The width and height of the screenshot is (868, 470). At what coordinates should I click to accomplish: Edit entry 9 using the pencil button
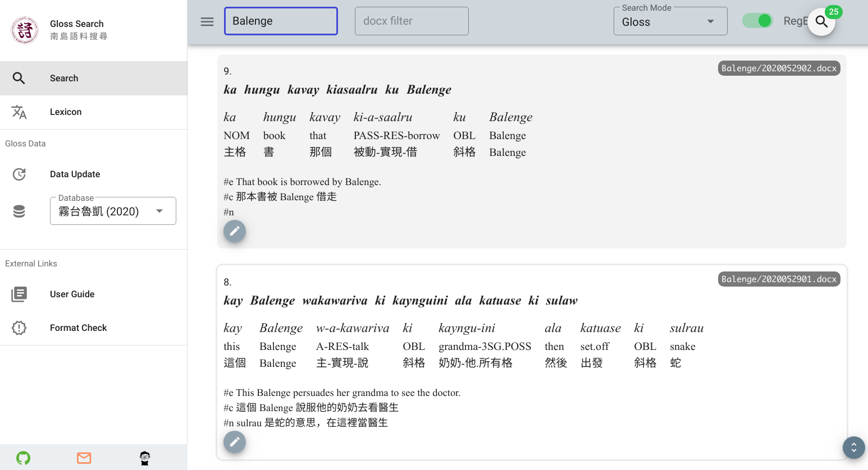coord(234,231)
